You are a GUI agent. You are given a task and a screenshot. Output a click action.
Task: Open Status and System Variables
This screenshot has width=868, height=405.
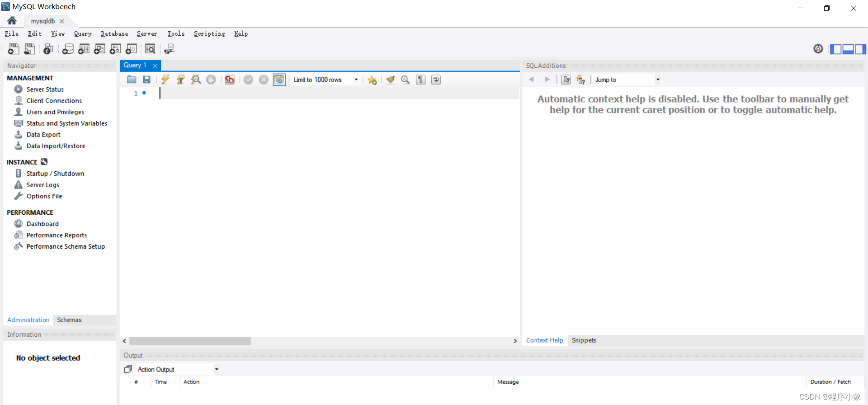point(67,123)
